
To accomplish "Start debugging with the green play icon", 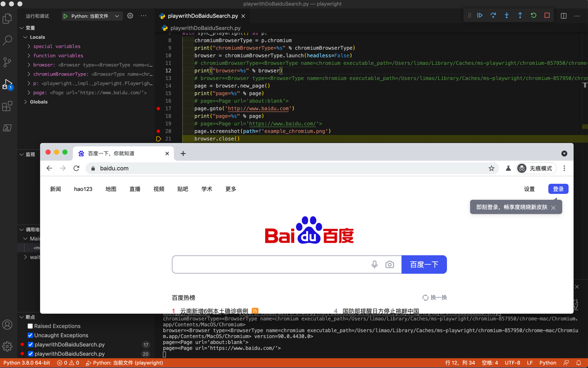I will 65,16.
